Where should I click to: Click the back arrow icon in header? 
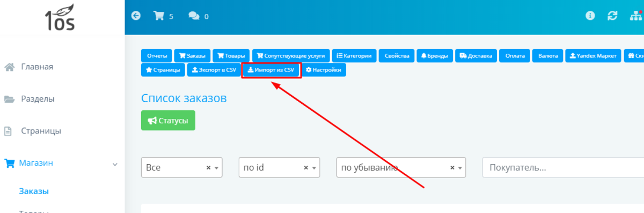(x=136, y=16)
